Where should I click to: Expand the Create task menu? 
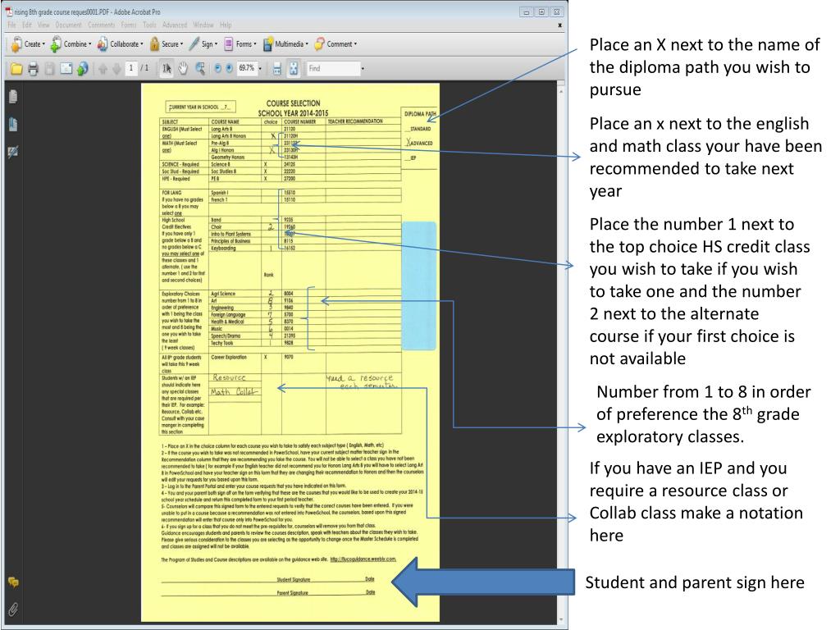(x=28, y=44)
